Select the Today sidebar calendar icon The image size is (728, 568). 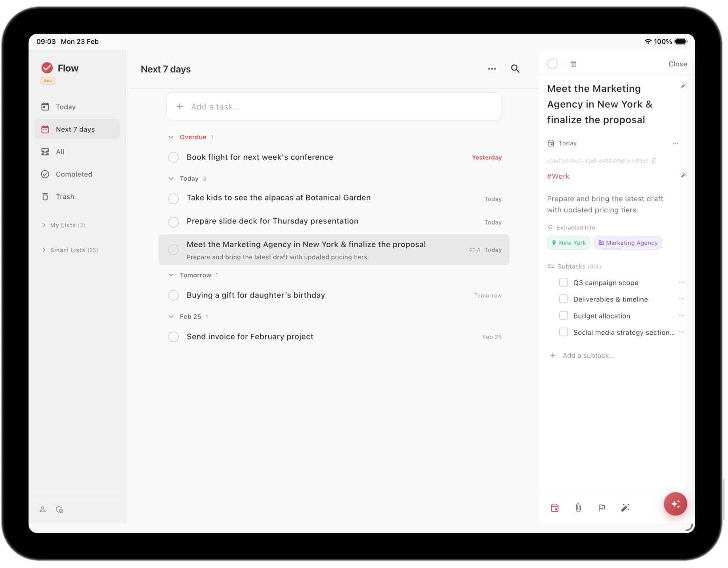(x=46, y=107)
